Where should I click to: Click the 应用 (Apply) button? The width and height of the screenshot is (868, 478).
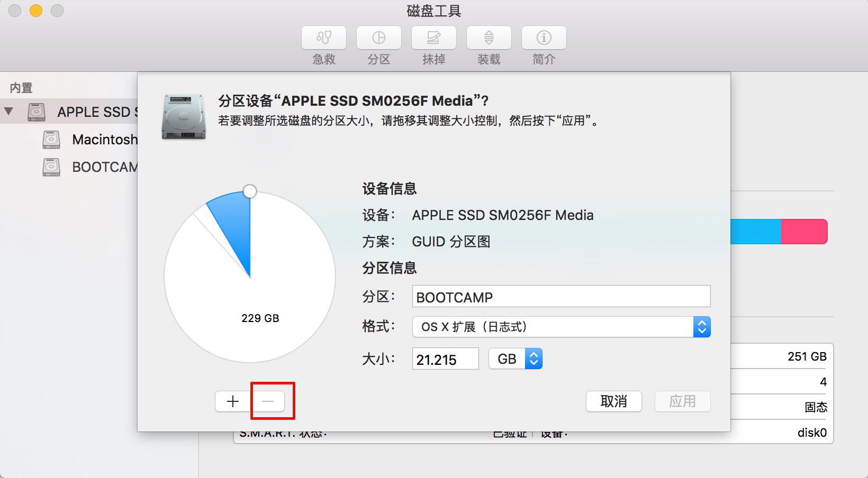683,401
